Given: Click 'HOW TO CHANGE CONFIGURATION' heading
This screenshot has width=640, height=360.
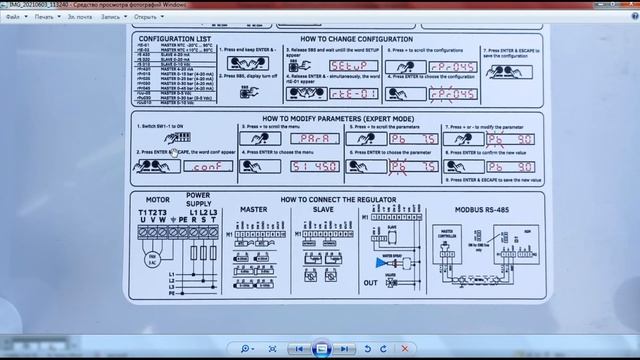Looking at the screenshot, I should (356, 39).
